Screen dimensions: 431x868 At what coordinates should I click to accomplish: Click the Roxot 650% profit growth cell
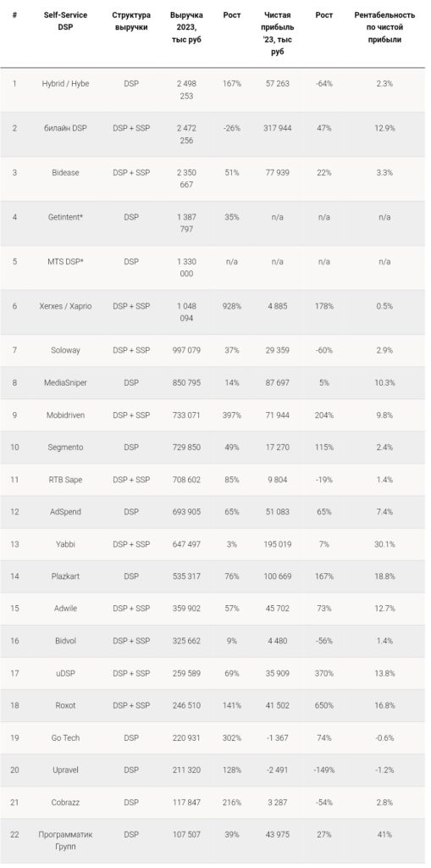tap(324, 706)
